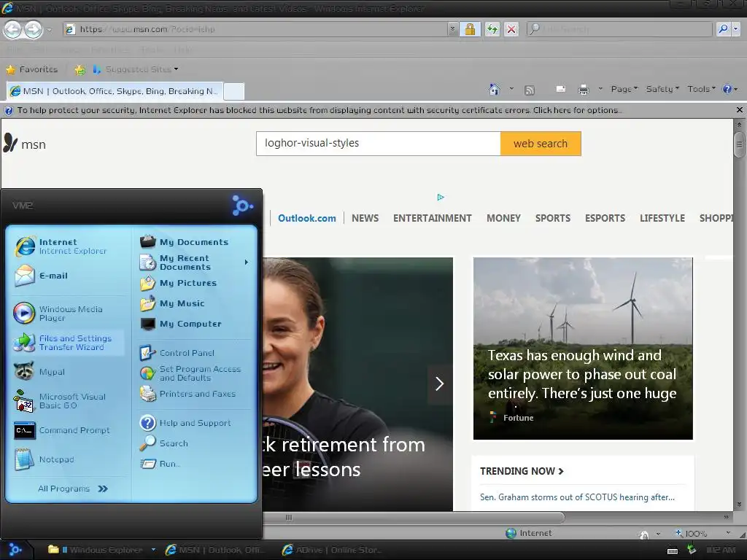Open the Outlook.com link
Viewport: 747px width, 560px height.
coord(307,218)
